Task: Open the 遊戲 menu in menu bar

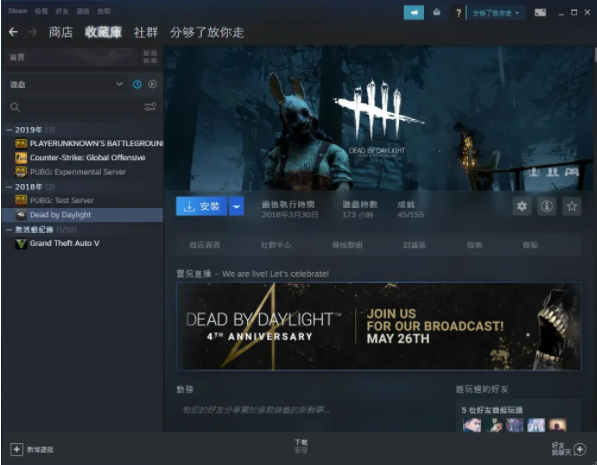Action: [x=83, y=11]
